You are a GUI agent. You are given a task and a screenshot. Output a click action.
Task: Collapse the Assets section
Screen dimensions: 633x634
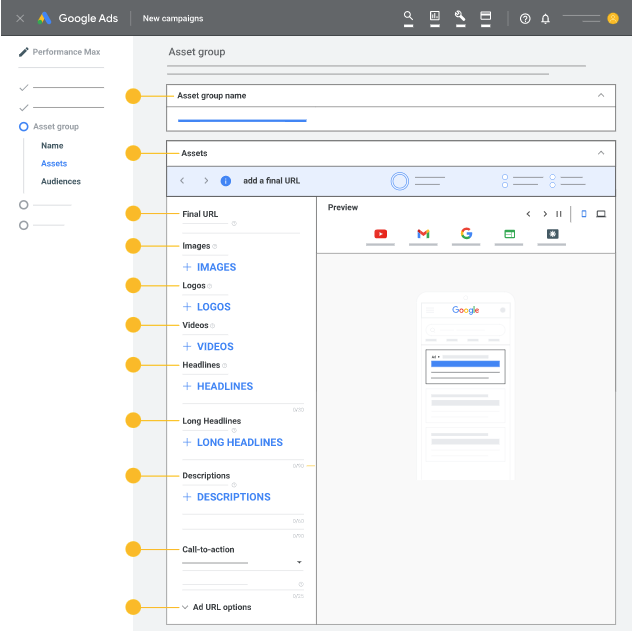click(601, 153)
